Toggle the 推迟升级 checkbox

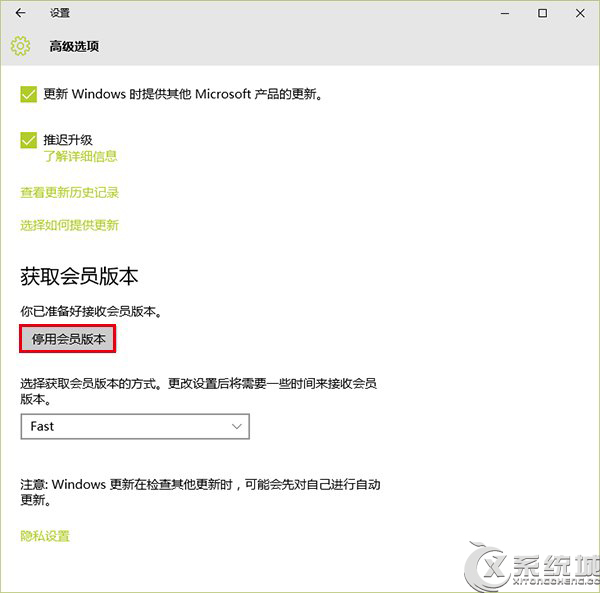[x=29, y=140]
